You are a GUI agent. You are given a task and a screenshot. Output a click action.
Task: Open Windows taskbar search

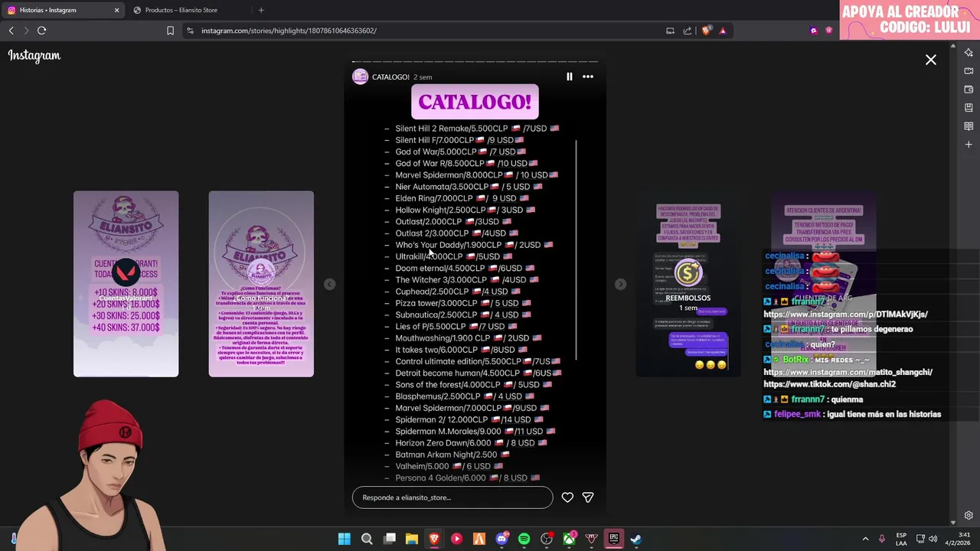click(x=367, y=539)
